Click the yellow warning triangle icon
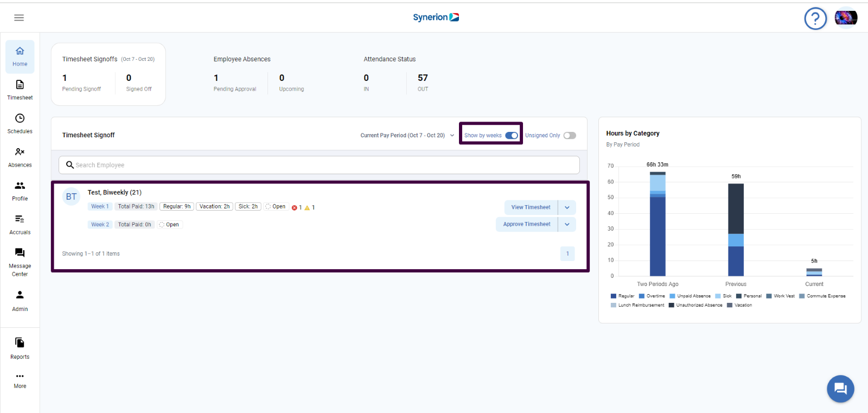Image resolution: width=868 pixels, height=413 pixels. 307,208
